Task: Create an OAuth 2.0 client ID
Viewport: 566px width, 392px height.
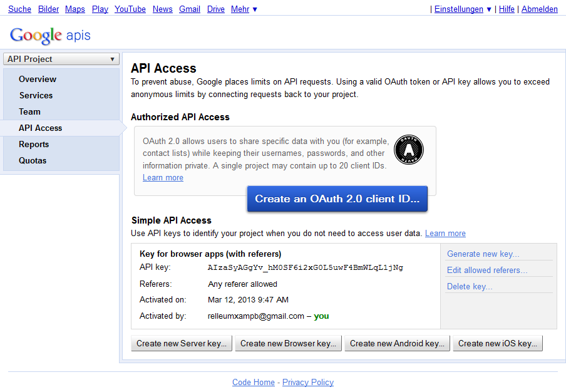Action: point(337,199)
